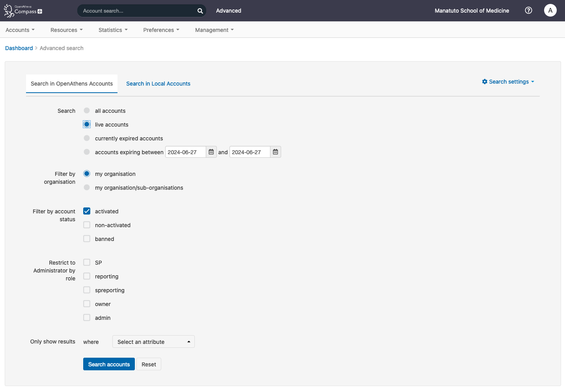Switch to the Search in Local Accounts tab

click(x=158, y=84)
